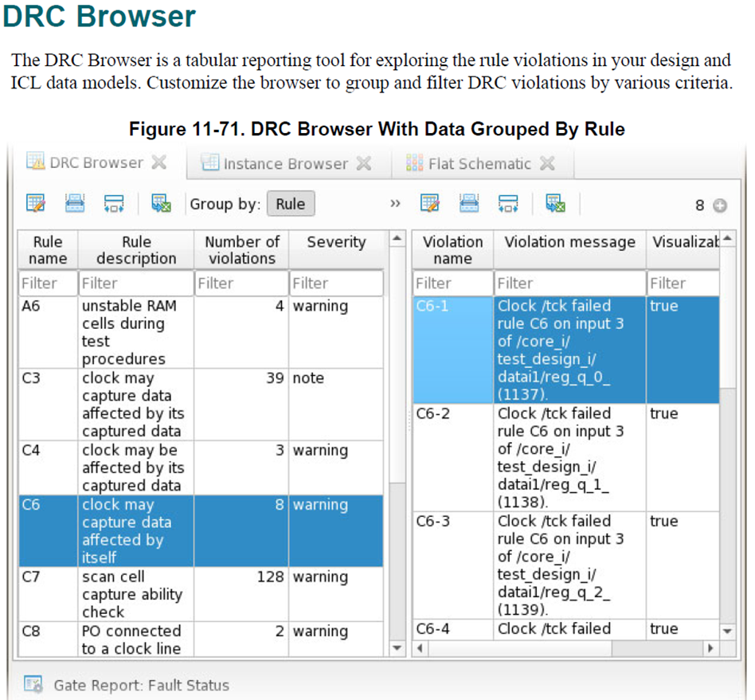Click the Number of violations filter field
Viewport: 755px width, 700px height.
(242, 283)
